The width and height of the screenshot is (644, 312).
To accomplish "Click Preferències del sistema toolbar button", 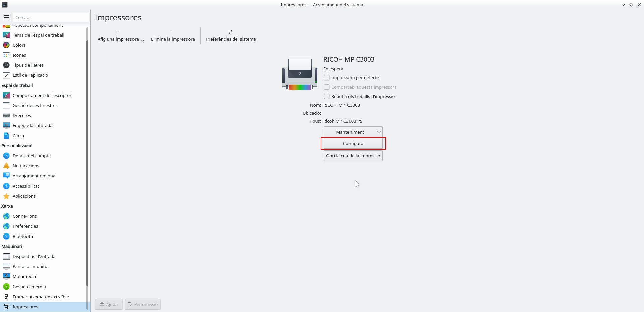I will [x=231, y=36].
